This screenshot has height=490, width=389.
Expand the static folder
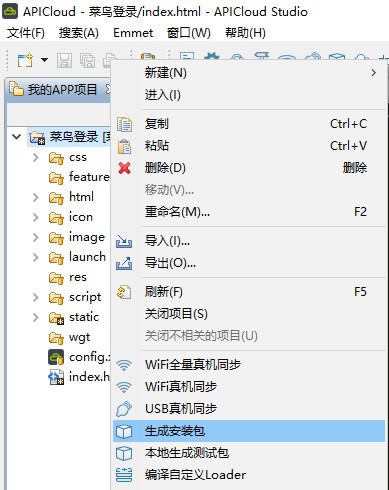[x=36, y=317]
